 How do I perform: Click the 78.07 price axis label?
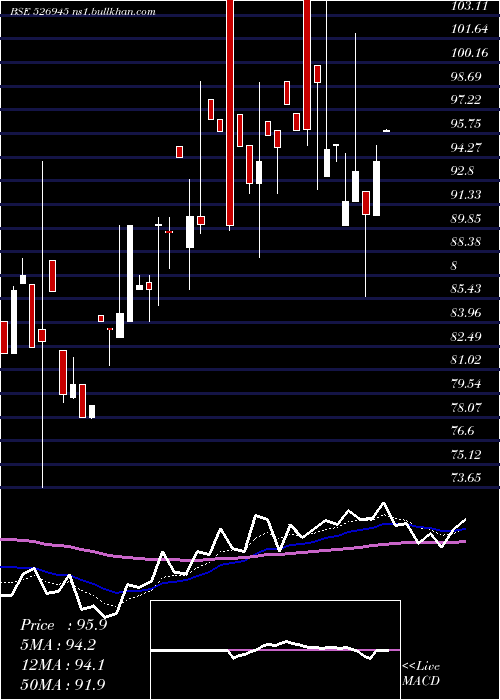[466, 407]
